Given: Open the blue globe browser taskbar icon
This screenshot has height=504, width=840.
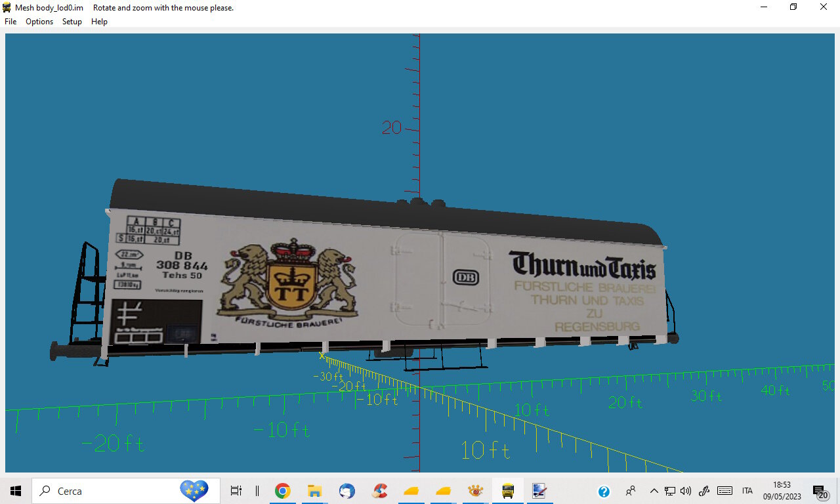Looking at the screenshot, I should tap(347, 491).
